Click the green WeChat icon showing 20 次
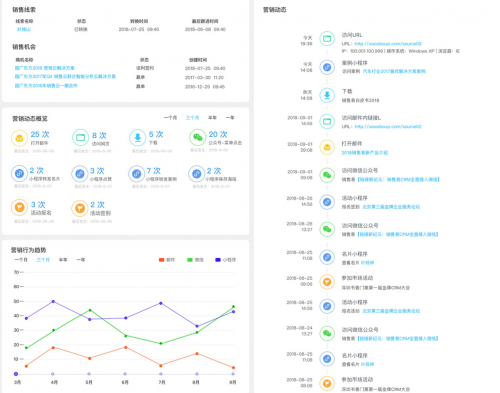This screenshot has width=500, height=393. click(198, 137)
